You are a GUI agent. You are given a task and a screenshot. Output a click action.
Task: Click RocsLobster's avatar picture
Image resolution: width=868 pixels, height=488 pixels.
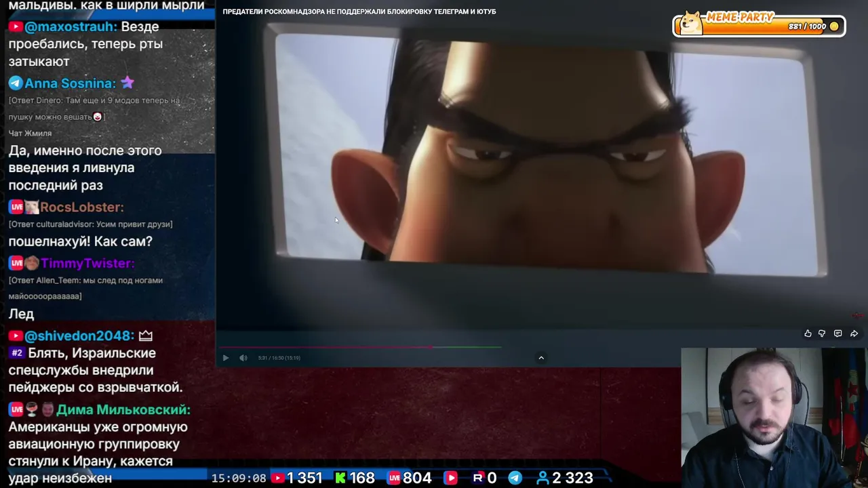pyautogui.click(x=31, y=207)
